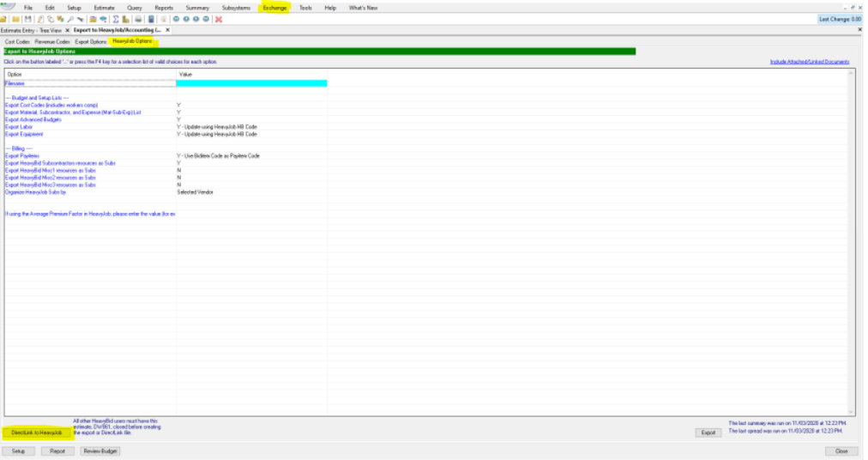Viewport: 868px width, 460px height.
Task: Click the Option column header
Action: tap(90, 75)
